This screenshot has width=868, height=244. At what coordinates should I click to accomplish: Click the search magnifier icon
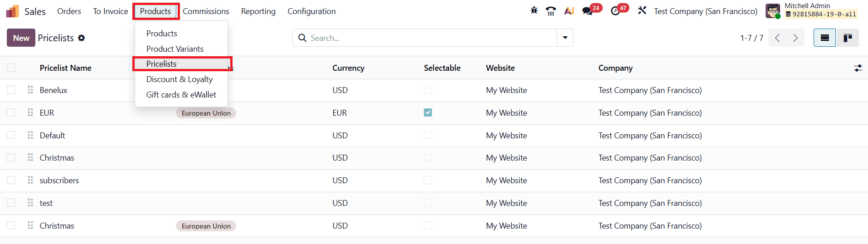pos(302,38)
